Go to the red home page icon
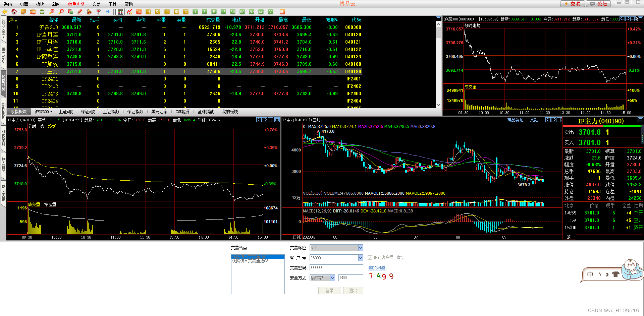The width and height of the screenshot is (644, 316). [14, 12]
